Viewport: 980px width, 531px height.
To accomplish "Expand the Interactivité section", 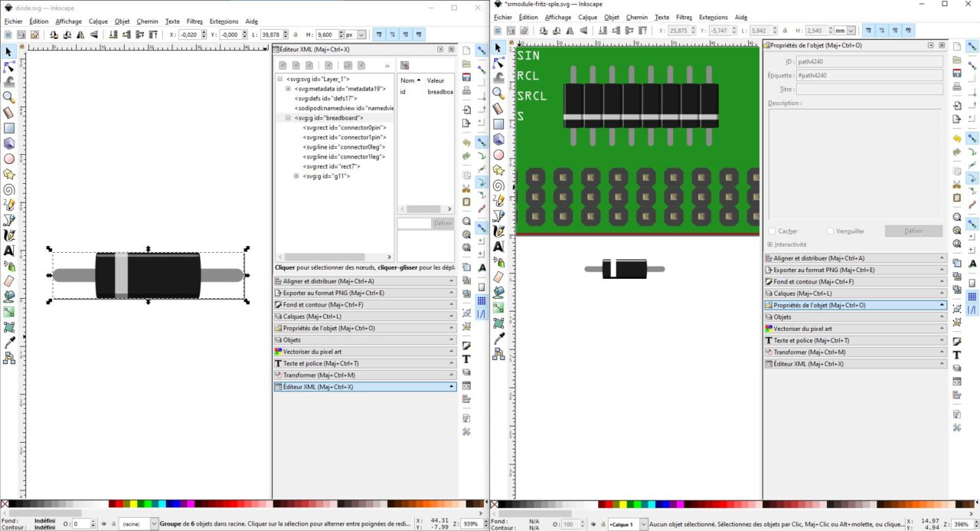I will click(769, 244).
